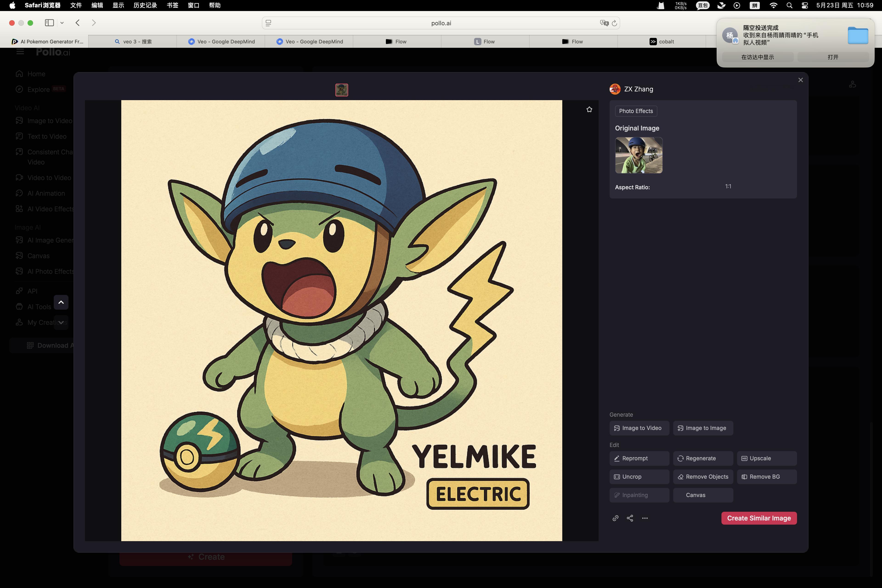Open the playback icon in menu bar

tap(737, 5)
